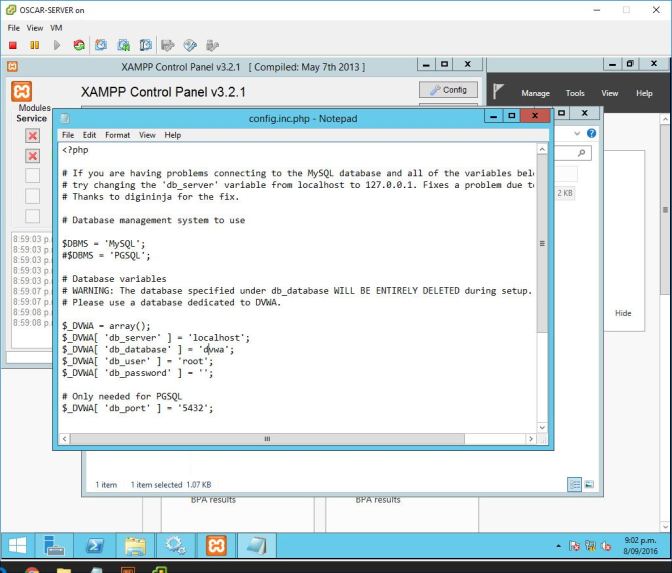Toggle the second red X service checkbox
672x573 pixels.
(x=32, y=156)
